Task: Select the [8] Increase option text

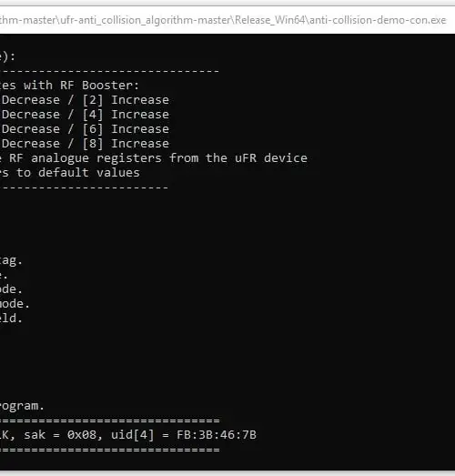Action: pos(126,144)
